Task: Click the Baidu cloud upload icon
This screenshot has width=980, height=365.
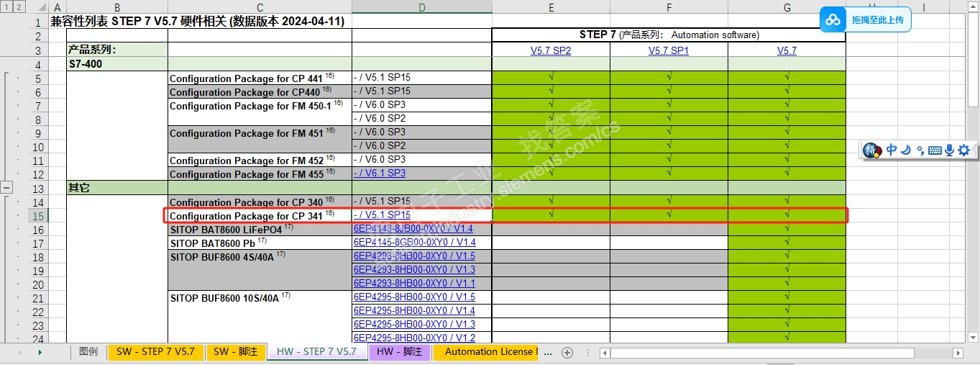Action: (x=833, y=20)
